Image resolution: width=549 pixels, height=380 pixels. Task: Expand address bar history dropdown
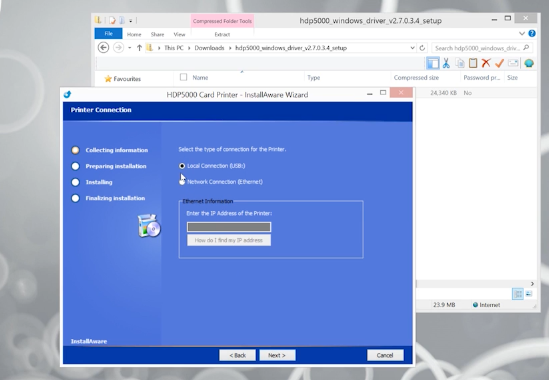[x=412, y=48]
